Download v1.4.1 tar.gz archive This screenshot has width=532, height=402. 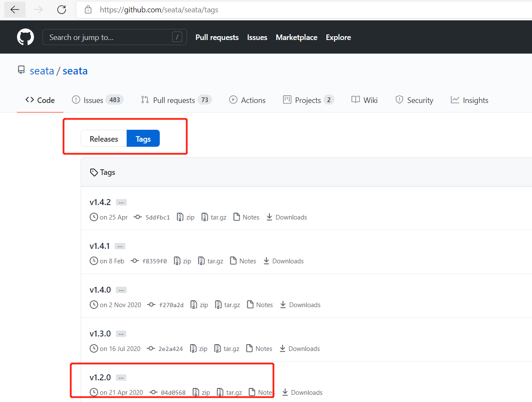pos(210,261)
